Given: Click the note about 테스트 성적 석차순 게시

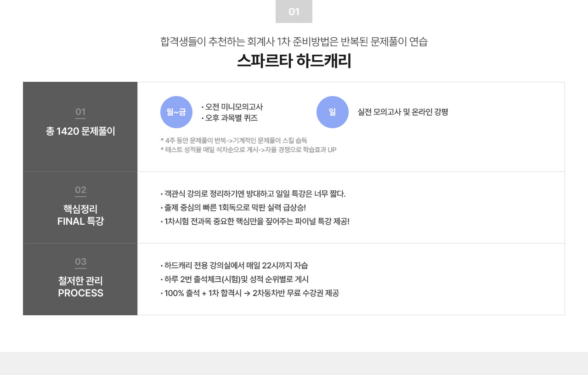Looking at the screenshot, I should (x=249, y=150).
